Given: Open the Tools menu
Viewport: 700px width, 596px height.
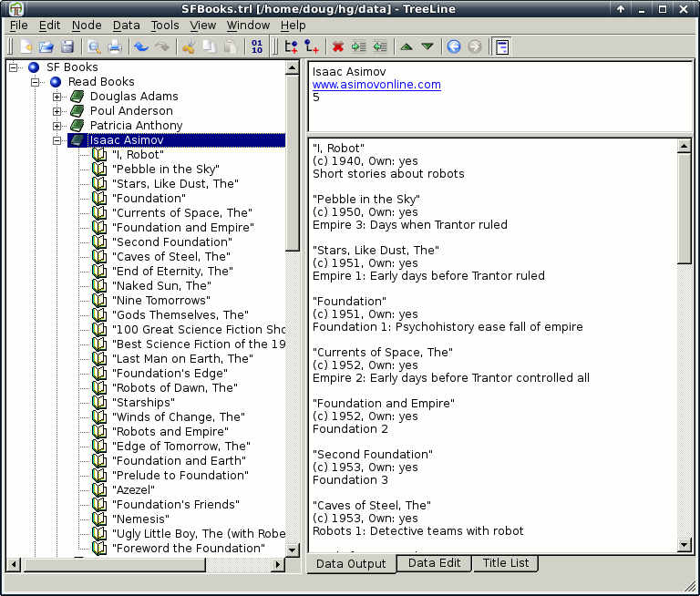Looking at the screenshot, I should coord(165,26).
